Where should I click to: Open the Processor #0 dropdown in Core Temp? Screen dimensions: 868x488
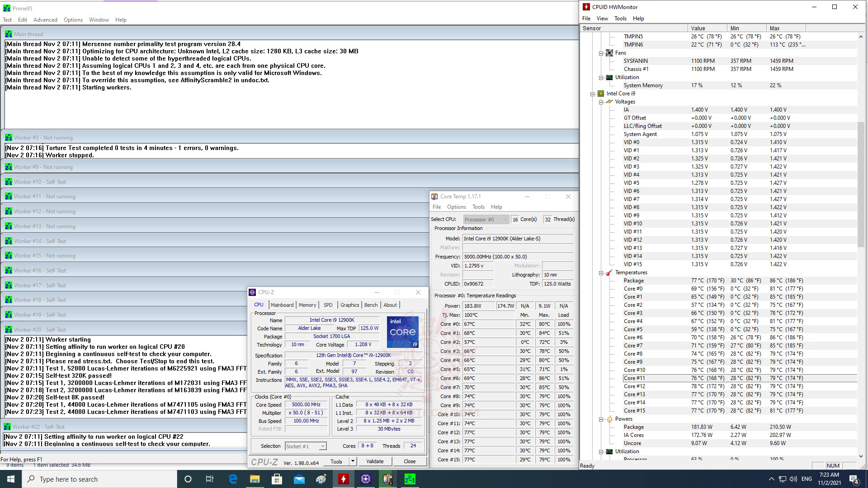[486, 219]
